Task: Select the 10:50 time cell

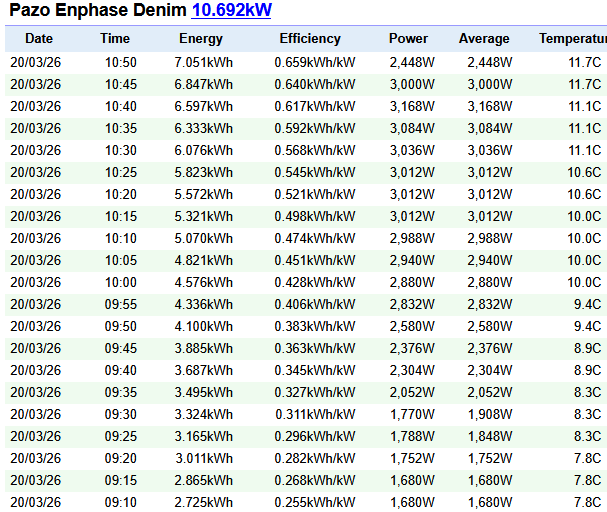Action: pyautogui.click(x=121, y=62)
